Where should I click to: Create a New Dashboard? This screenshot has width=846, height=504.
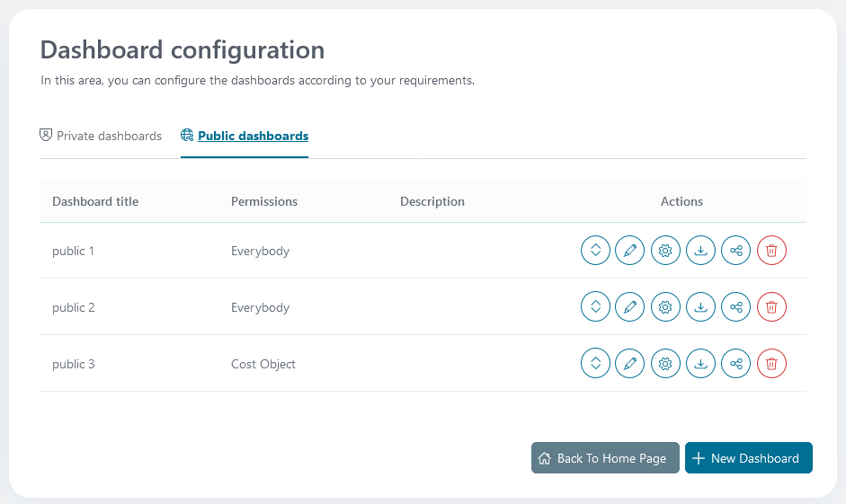748,458
